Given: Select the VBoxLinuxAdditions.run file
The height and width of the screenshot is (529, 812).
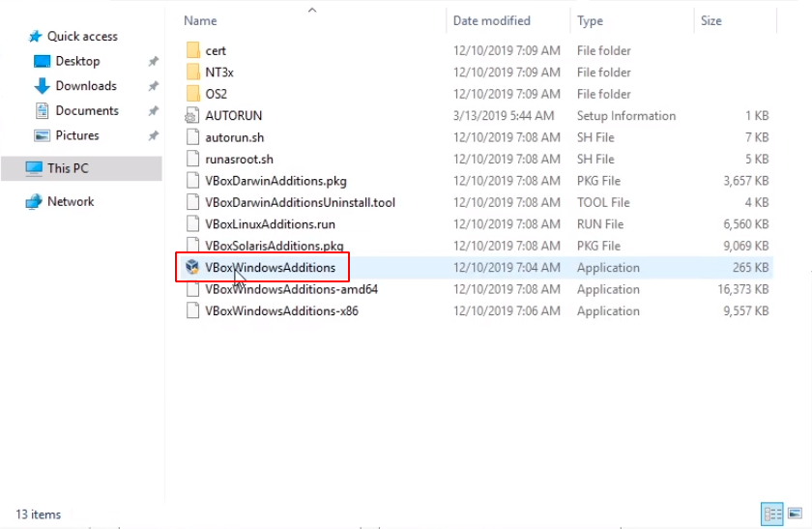Looking at the screenshot, I should tap(270, 224).
